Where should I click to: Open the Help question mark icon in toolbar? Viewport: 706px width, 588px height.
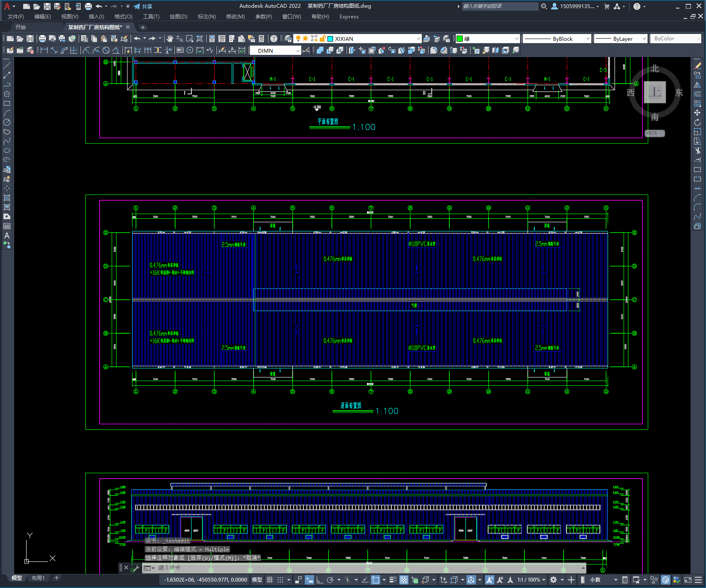[274, 39]
